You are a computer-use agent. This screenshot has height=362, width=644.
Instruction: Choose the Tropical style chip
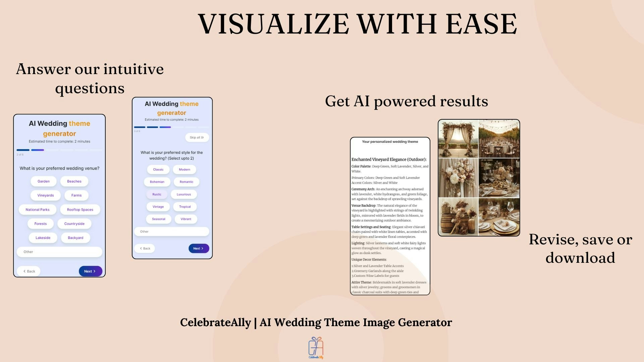click(185, 207)
